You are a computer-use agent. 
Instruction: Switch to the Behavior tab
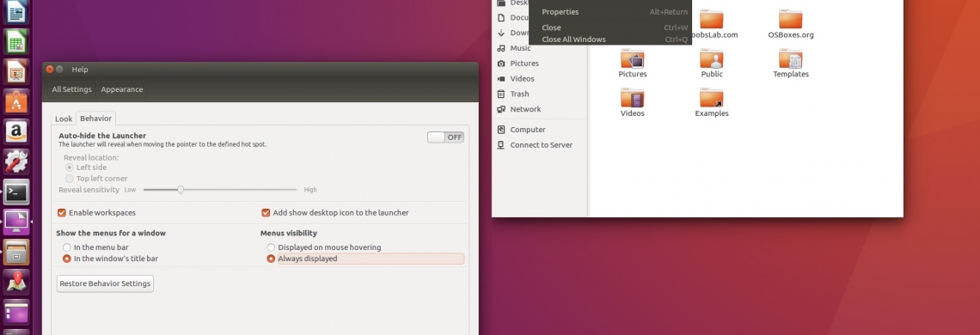click(95, 119)
